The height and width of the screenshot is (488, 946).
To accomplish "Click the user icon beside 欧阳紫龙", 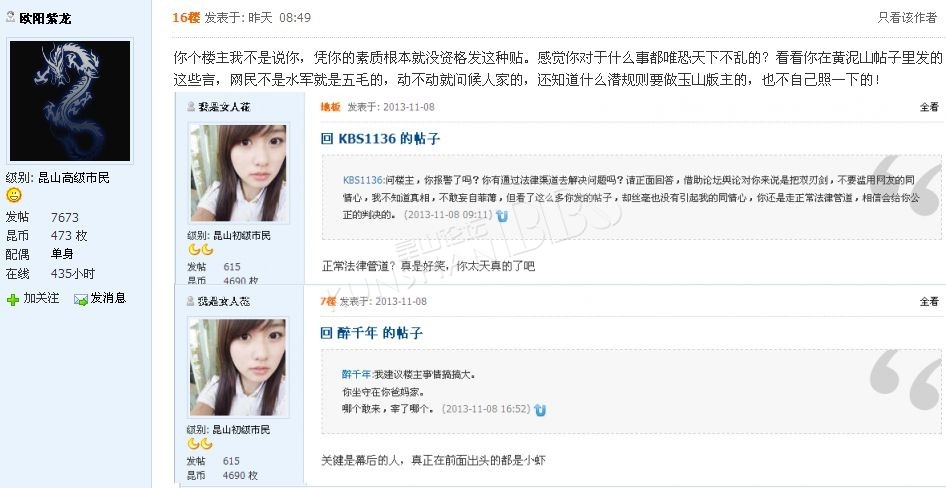I will point(10,17).
